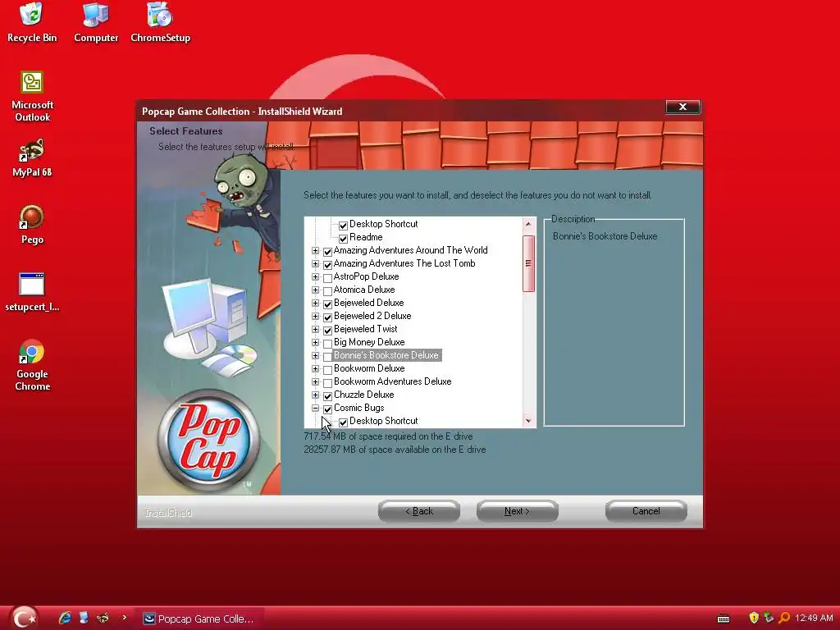Select the Microsoft Outlook desktop icon
Image resolution: width=840 pixels, height=630 pixels.
(x=32, y=97)
